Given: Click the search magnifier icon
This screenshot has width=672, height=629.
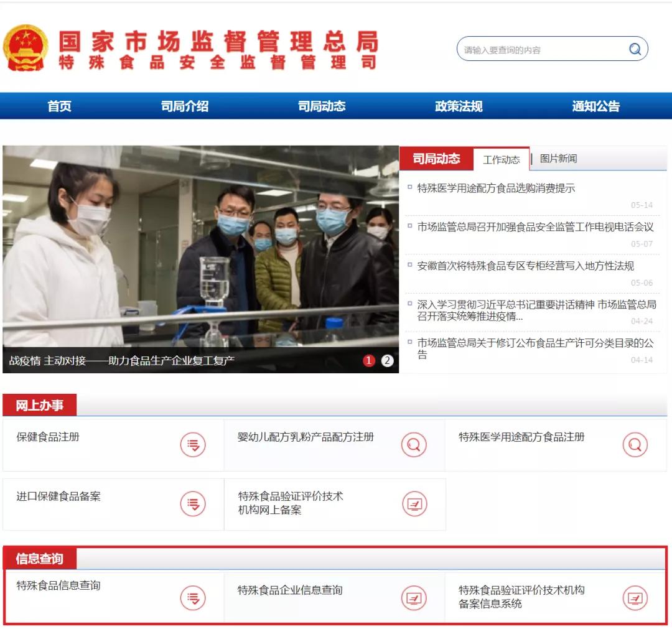Looking at the screenshot, I should pyautogui.click(x=635, y=49).
